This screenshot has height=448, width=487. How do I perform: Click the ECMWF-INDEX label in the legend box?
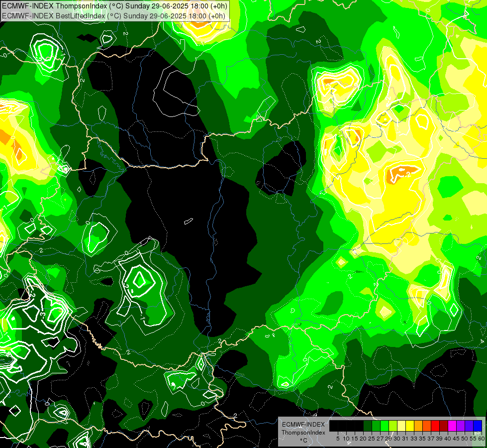click(x=303, y=425)
